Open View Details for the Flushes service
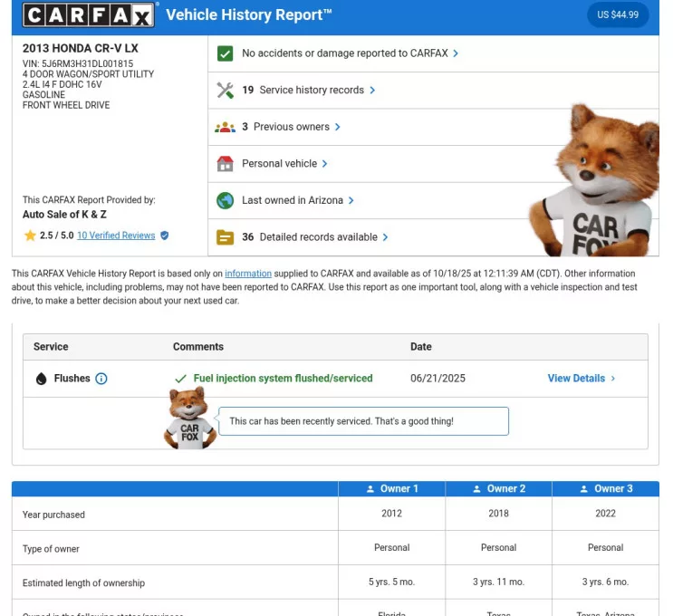This screenshot has width=673, height=616. coord(581,379)
